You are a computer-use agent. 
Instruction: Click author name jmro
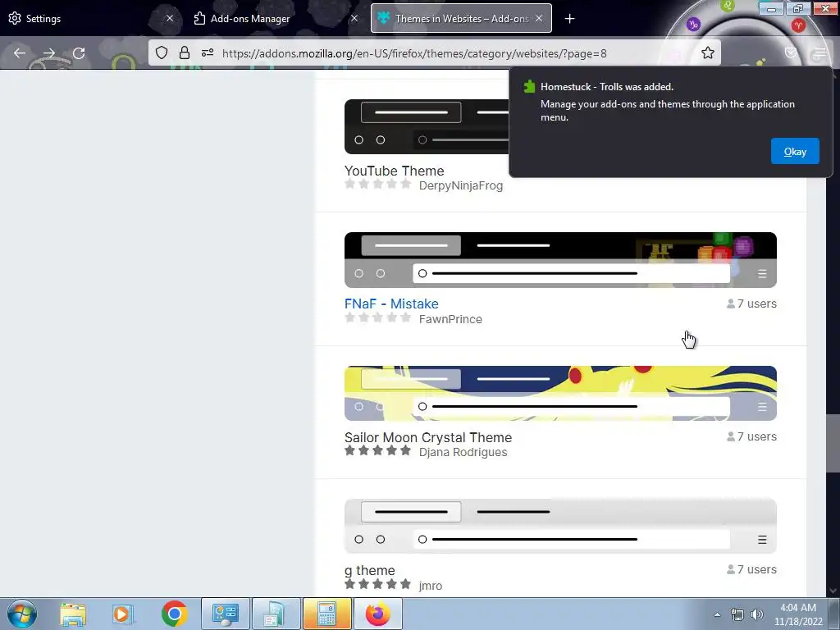(431, 586)
